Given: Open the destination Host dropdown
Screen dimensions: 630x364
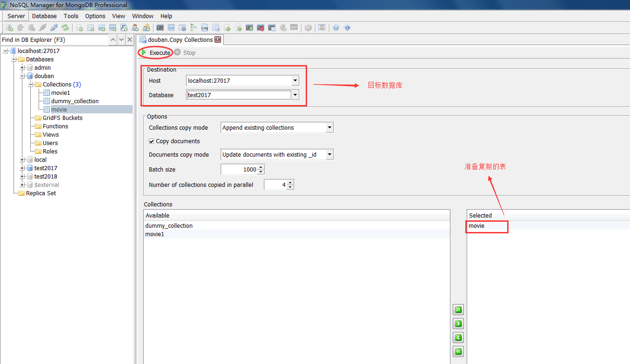Looking at the screenshot, I should 295,80.
